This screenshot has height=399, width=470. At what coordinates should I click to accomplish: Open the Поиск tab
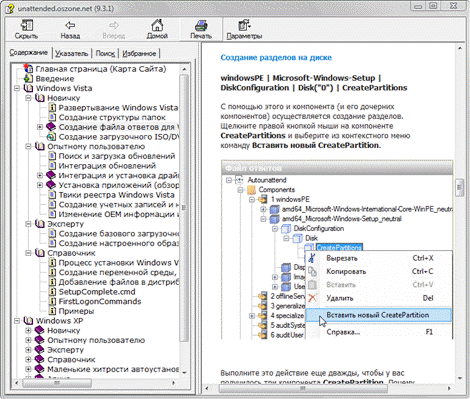pos(105,53)
